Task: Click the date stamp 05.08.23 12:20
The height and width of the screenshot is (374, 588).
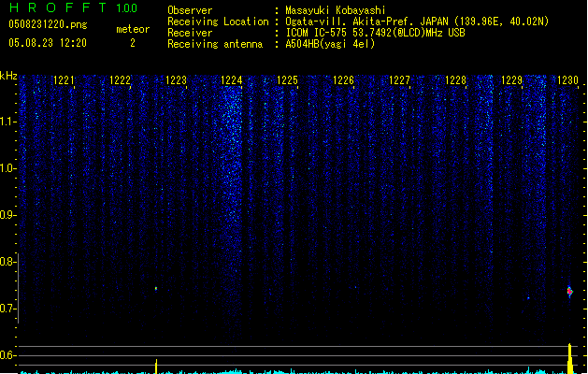Action: tap(48, 43)
